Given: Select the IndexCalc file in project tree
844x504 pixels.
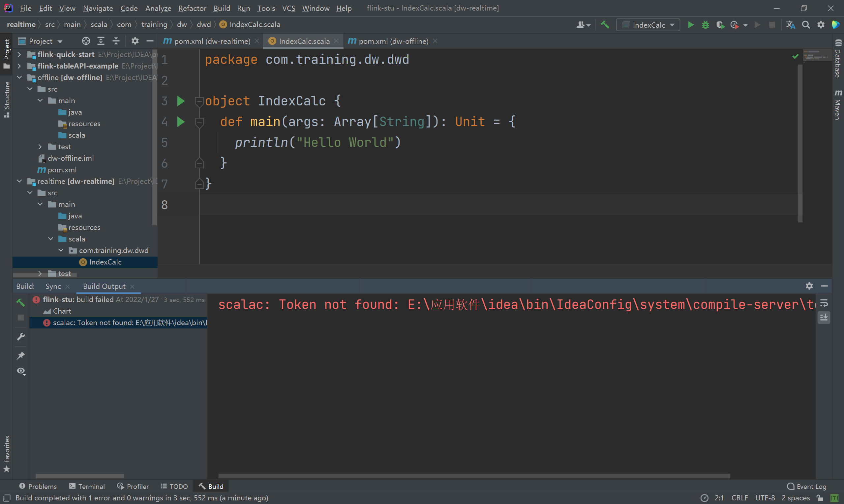Looking at the screenshot, I should pos(85,262).
